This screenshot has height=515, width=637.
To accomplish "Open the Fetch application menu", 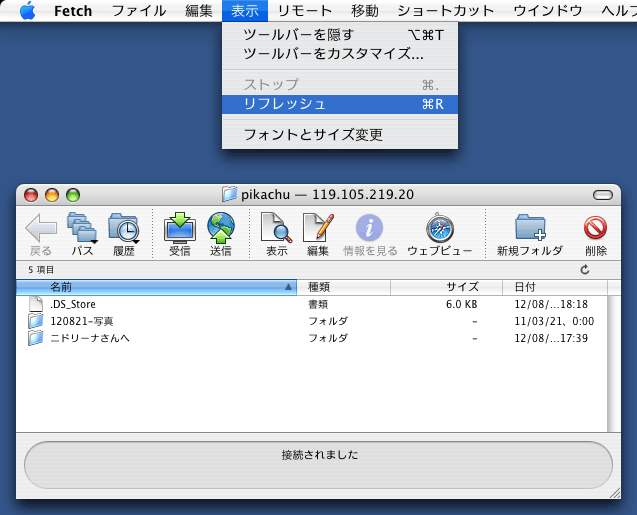I will tap(73, 11).
